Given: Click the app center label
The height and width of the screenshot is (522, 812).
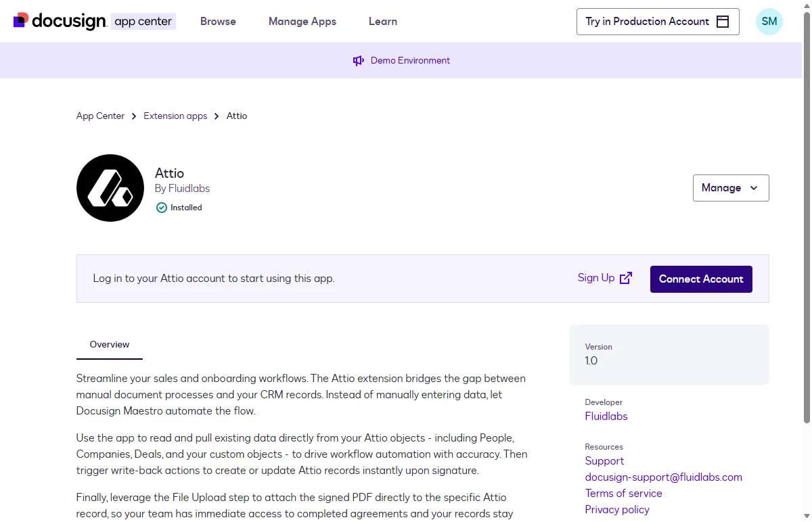Looking at the screenshot, I should (x=143, y=22).
